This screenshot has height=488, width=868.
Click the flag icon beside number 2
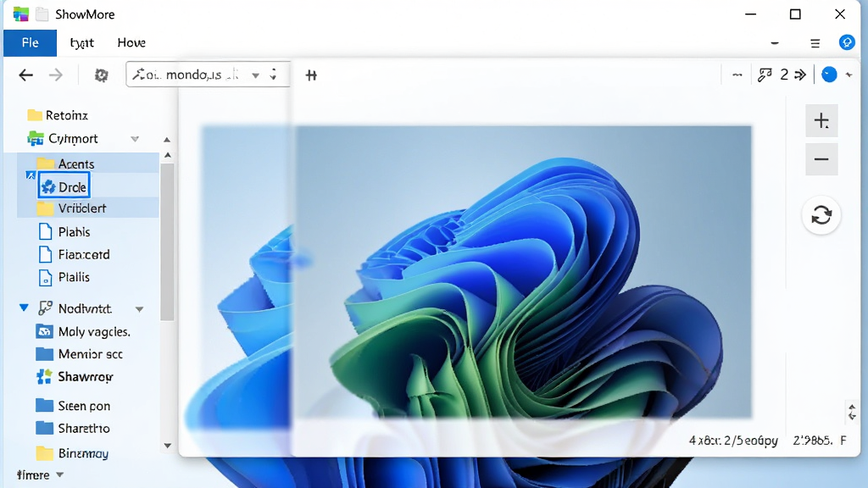(x=765, y=75)
